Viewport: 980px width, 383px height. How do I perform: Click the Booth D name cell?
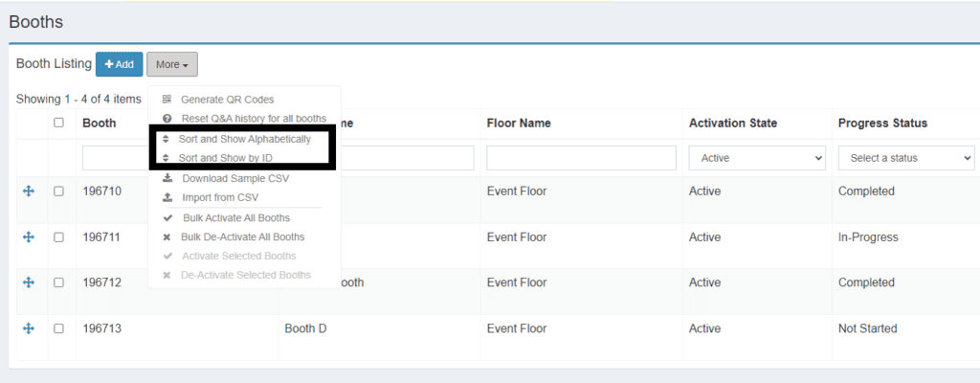click(305, 328)
